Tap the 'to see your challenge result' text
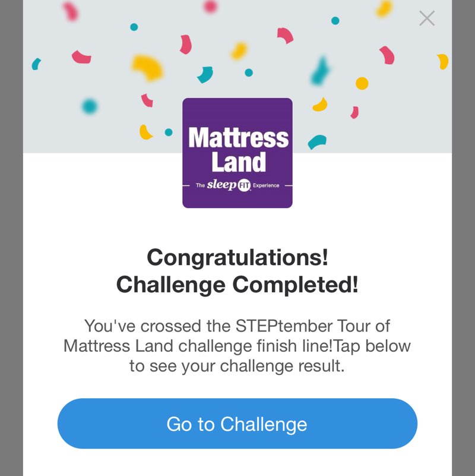 click(237, 365)
